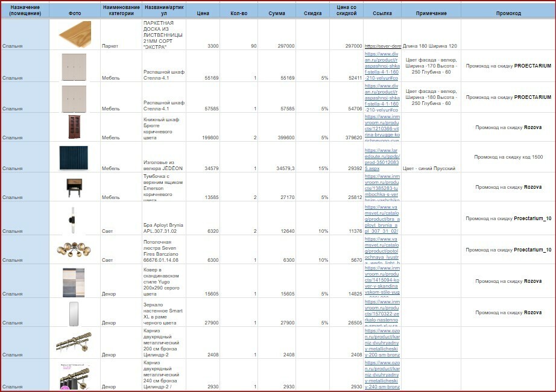Select Proectarium_10 promo in chandelier row
The image size is (556, 392).
click(508, 250)
